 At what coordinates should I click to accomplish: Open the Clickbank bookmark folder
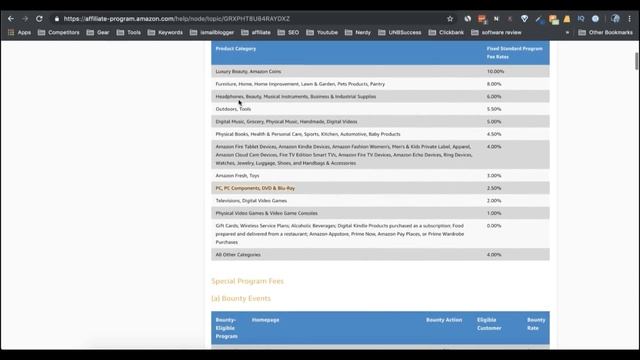[x=446, y=32]
